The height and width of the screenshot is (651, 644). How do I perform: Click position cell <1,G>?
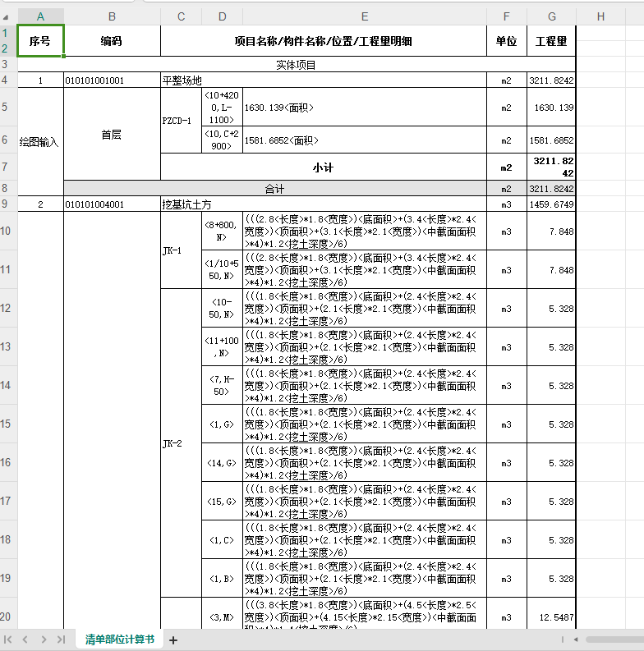[222, 424]
